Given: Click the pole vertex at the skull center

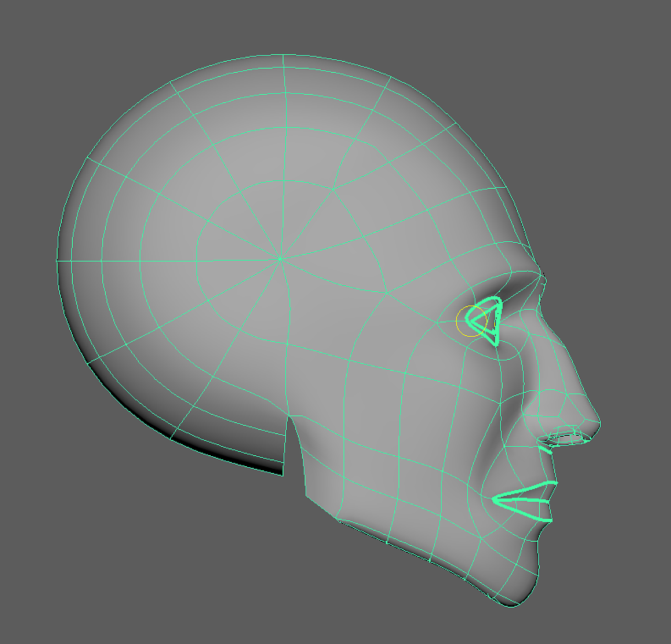Looking at the screenshot, I should click(x=282, y=257).
